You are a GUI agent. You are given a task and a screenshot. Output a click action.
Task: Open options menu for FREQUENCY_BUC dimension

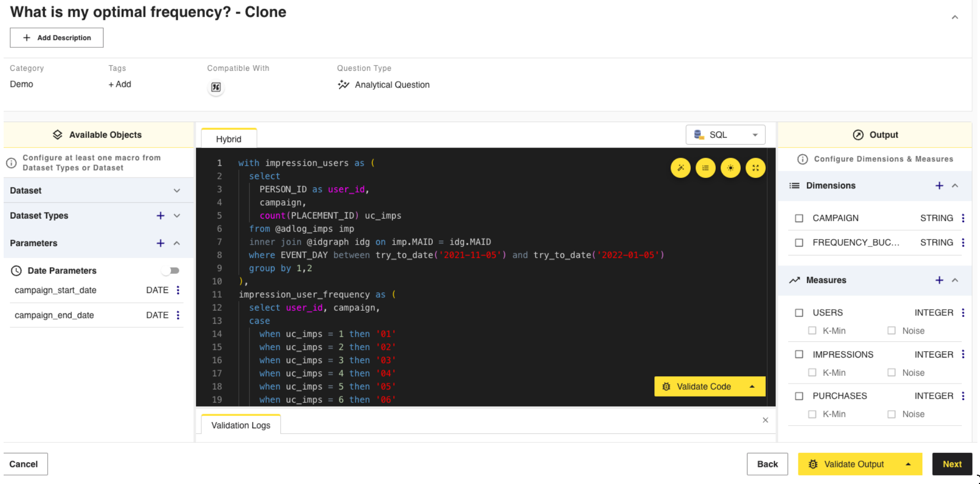[963, 243]
